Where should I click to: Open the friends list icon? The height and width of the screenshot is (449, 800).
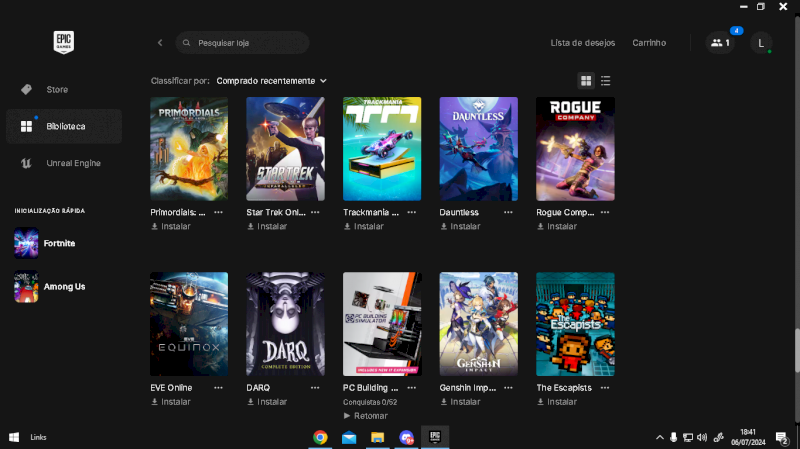tap(720, 43)
